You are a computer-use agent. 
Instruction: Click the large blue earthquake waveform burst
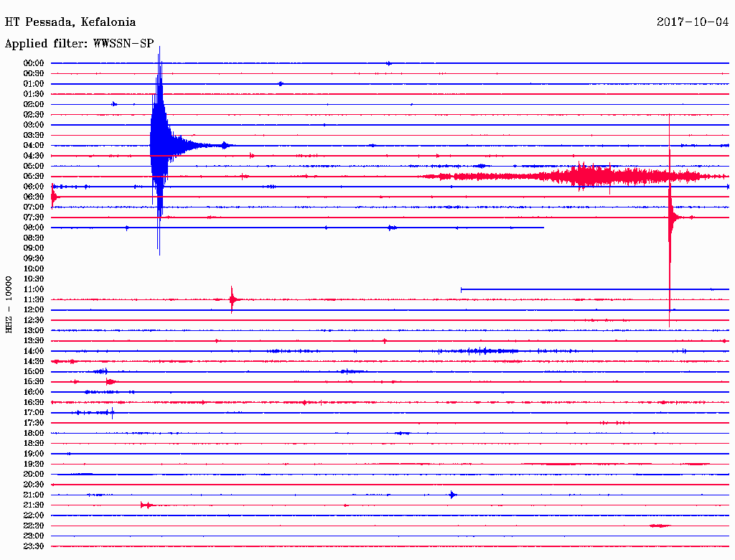pyautogui.click(x=160, y=146)
